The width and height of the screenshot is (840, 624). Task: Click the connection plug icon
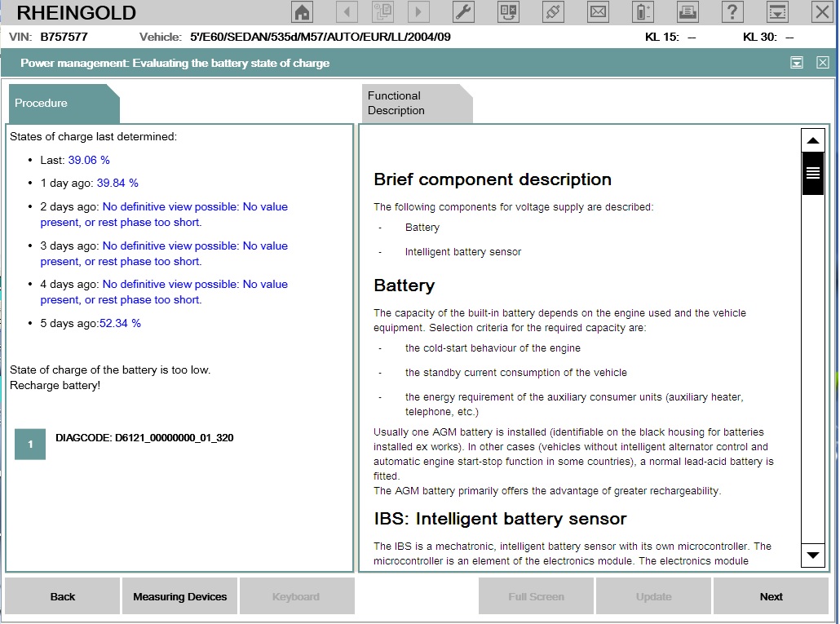coord(554,12)
